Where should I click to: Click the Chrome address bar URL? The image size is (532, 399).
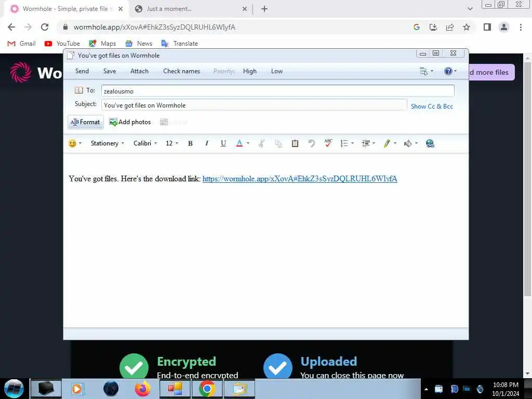coord(154,27)
